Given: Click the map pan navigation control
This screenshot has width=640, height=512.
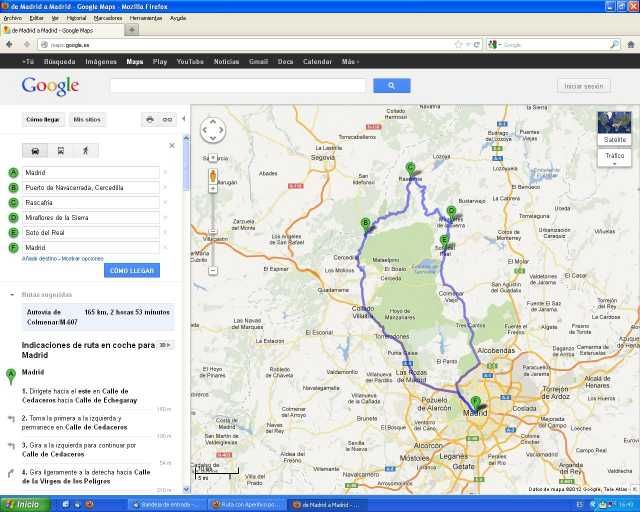Looking at the screenshot, I should coord(213,130).
